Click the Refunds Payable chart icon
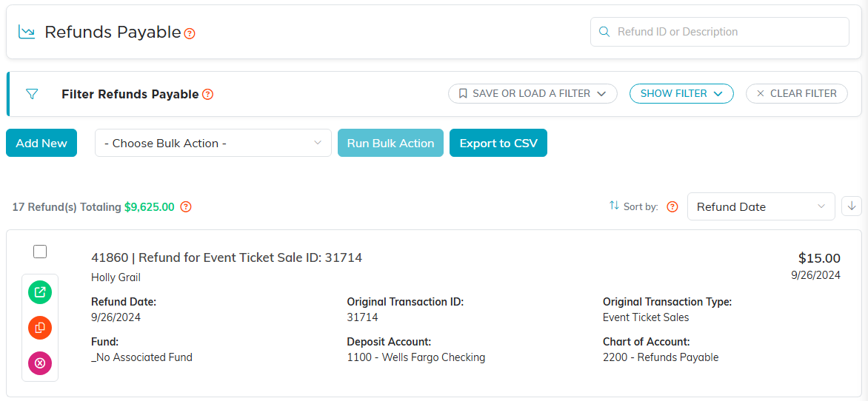868x401 pixels. coord(27,32)
